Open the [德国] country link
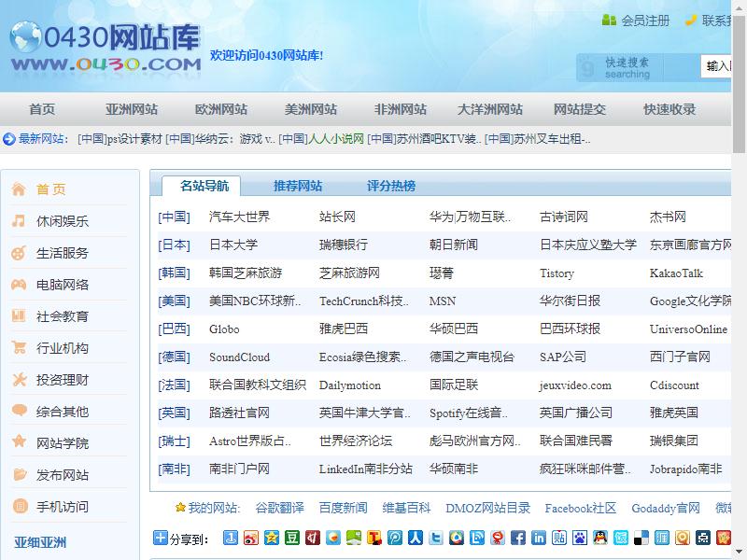 pyautogui.click(x=174, y=357)
